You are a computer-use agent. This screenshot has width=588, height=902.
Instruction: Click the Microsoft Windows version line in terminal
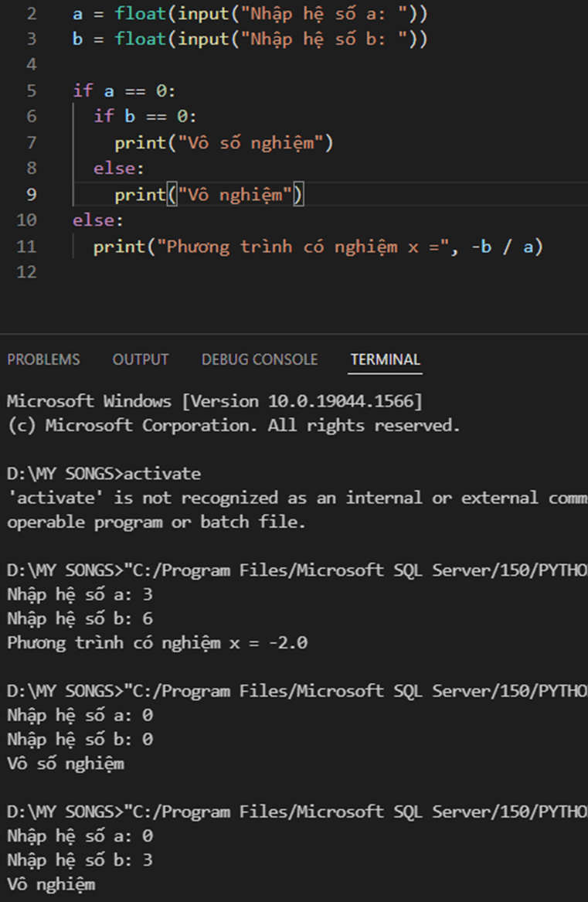click(214, 401)
